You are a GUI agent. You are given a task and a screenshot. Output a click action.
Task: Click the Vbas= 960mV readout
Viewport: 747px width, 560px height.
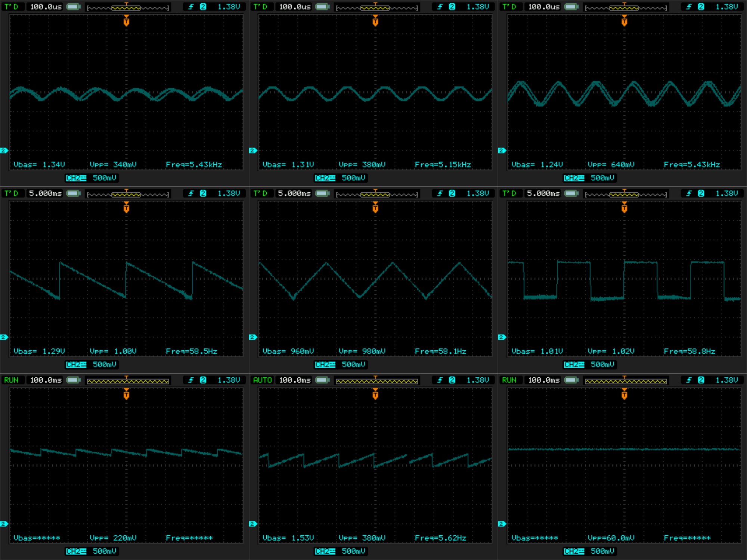(x=288, y=351)
